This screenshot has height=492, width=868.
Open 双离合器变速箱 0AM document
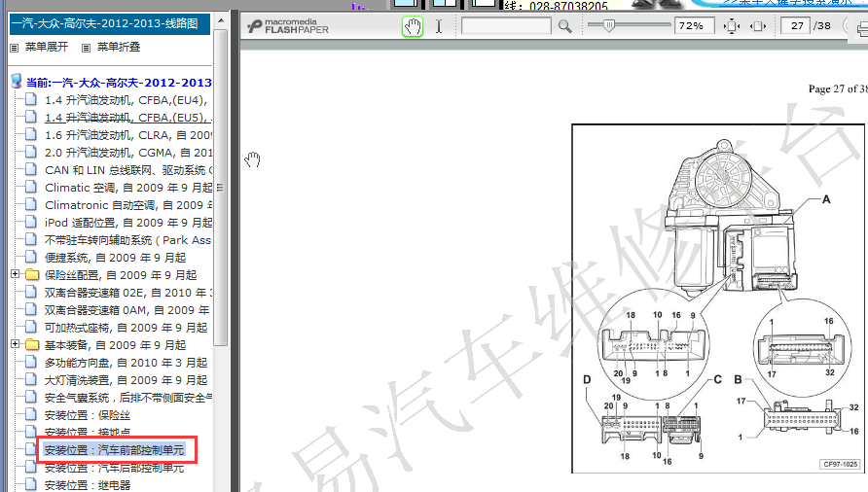(127, 310)
